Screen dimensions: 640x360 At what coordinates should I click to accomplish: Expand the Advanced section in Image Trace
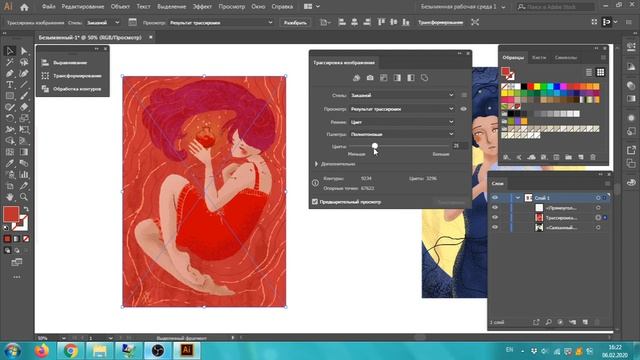pos(316,164)
